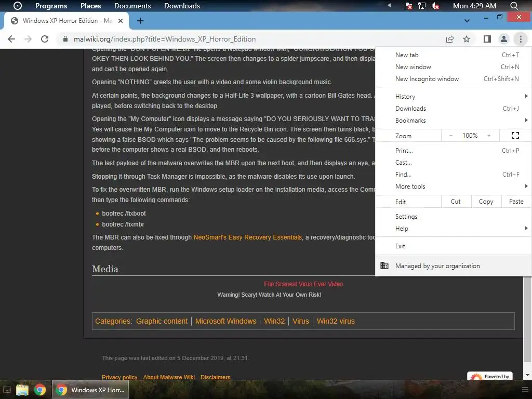Open the Programs menu

(51, 6)
